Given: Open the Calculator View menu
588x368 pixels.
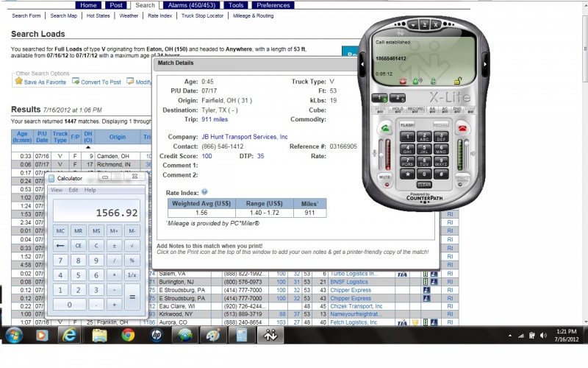Looking at the screenshot, I should [x=57, y=190].
